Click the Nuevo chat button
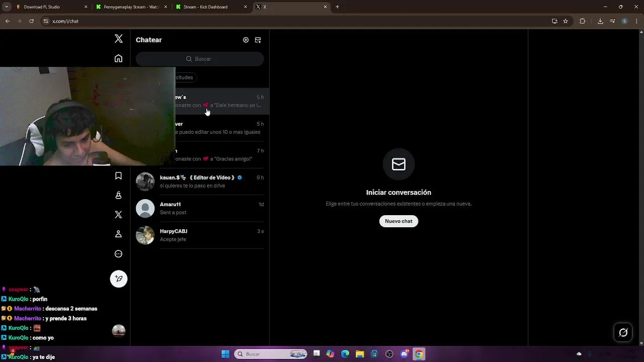 [398, 221]
